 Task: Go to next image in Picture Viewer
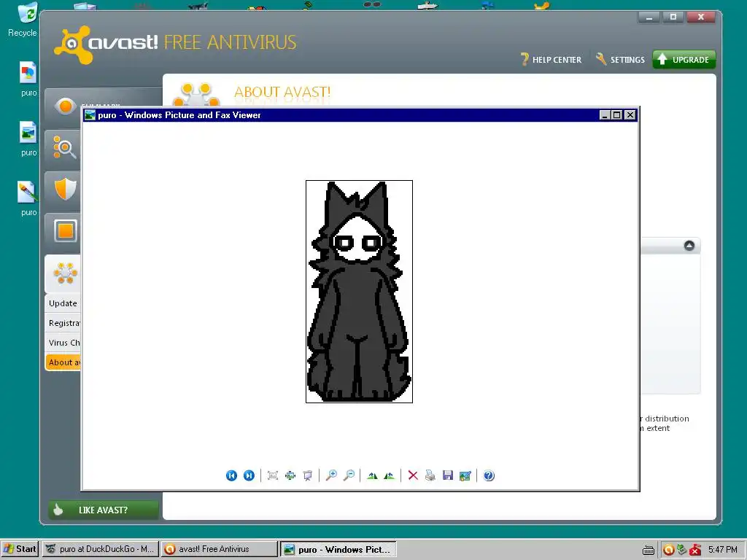(249, 475)
